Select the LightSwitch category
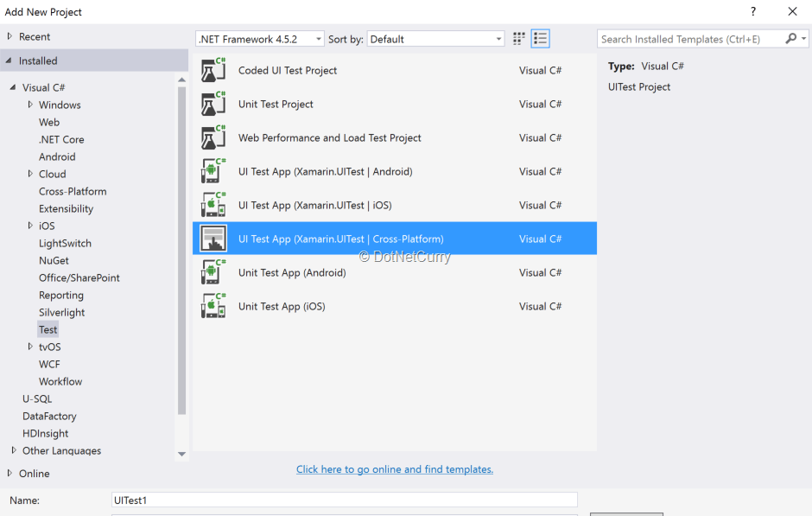 65,243
